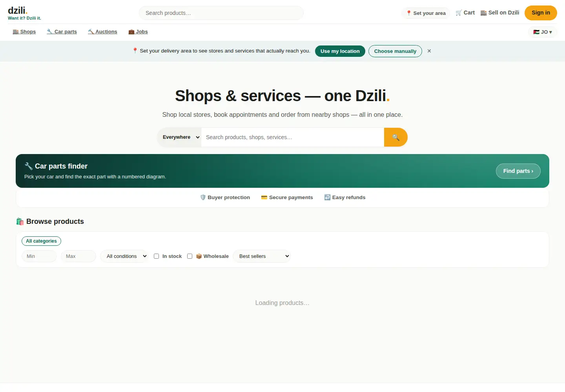Image resolution: width=565 pixels, height=392 pixels.
Task: Click the Sign in button
Action: click(541, 13)
